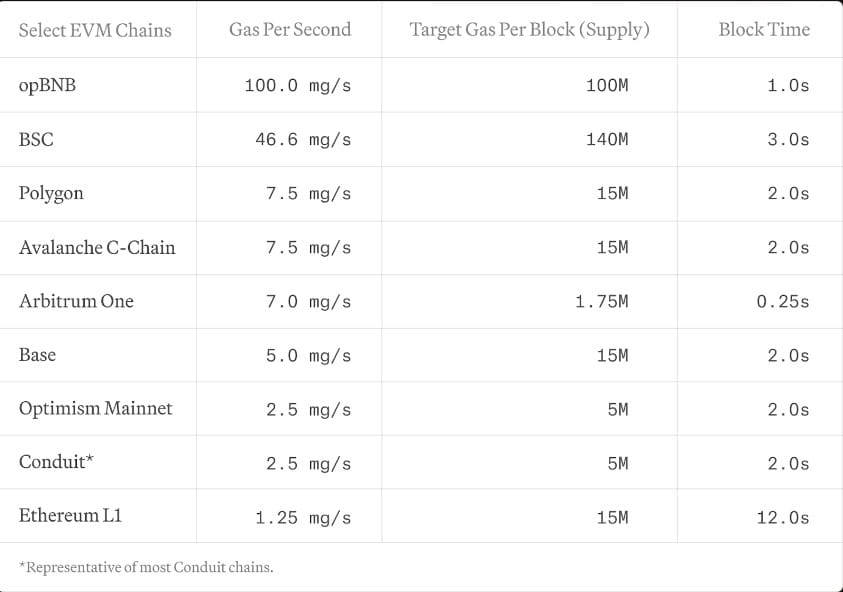The width and height of the screenshot is (843, 592).
Task: Select the BSC chain name
Action: pos(36,139)
